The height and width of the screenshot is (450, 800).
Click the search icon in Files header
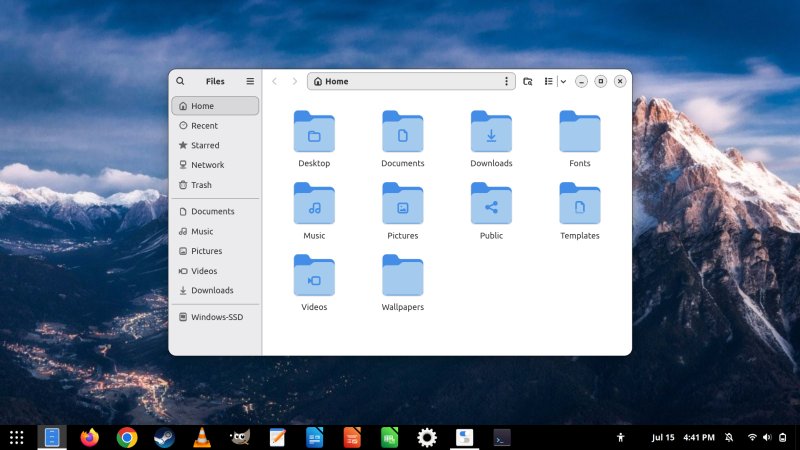[x=180, y=81]
